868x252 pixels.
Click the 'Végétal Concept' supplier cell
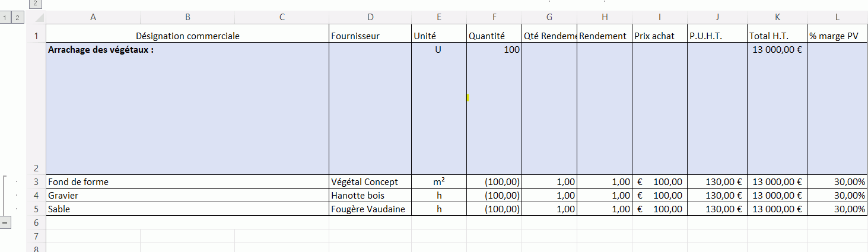(370, 181)
